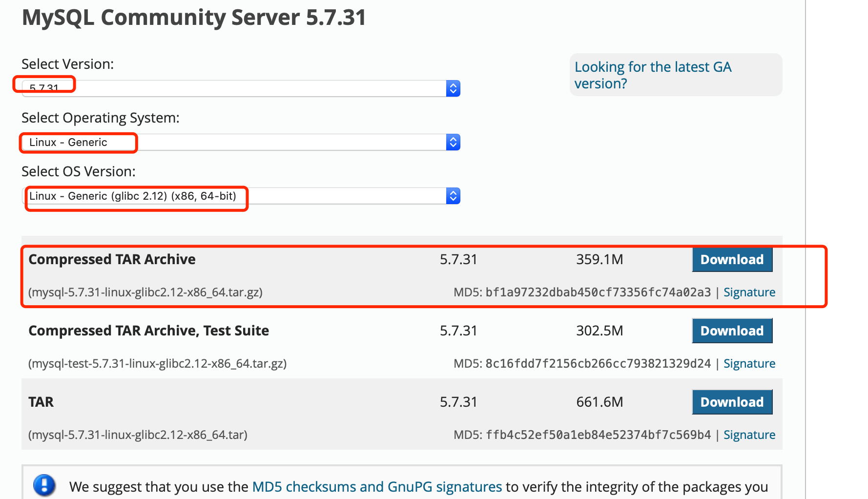Image resolution: width=868 pixels, height=499 pixels.
Task: Click MD5 value 8c16fdd7f2156cb266cc793821329d24
Action: (598, 363)
